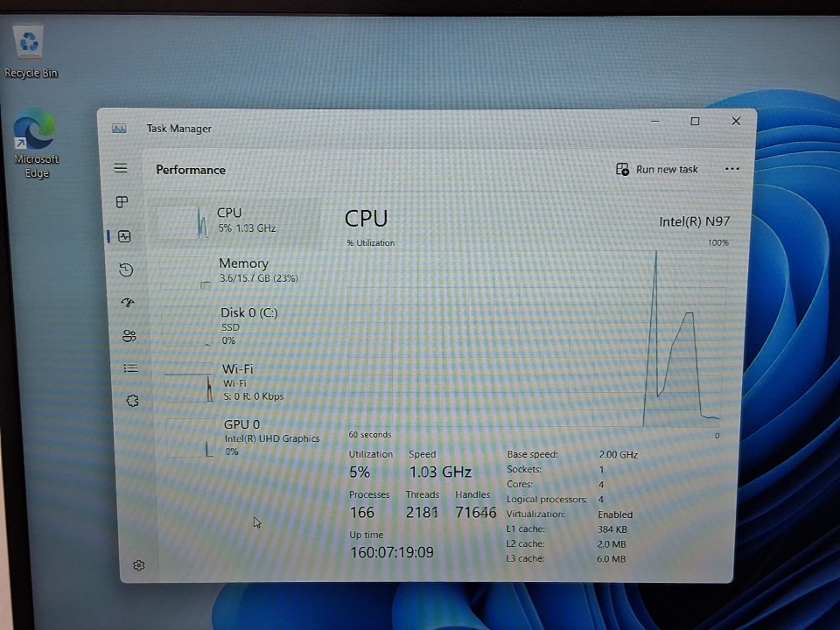
Task: Open the Services puzzle-piece icon
Action: point(133,401)
